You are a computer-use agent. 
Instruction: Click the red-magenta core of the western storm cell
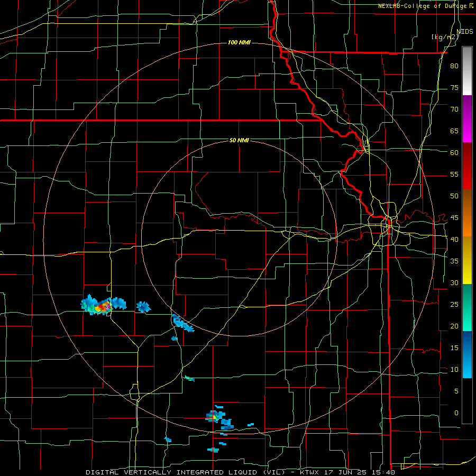(x=103, y=307)
